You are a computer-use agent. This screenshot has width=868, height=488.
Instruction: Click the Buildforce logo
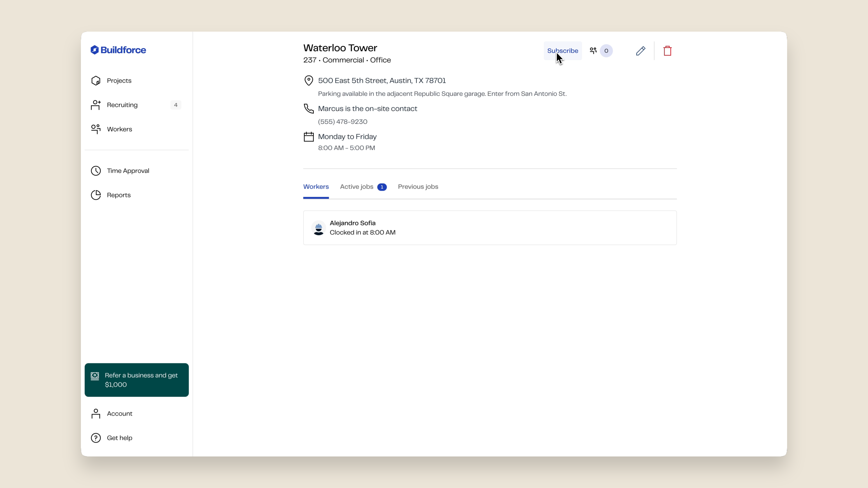click(118, 50)
